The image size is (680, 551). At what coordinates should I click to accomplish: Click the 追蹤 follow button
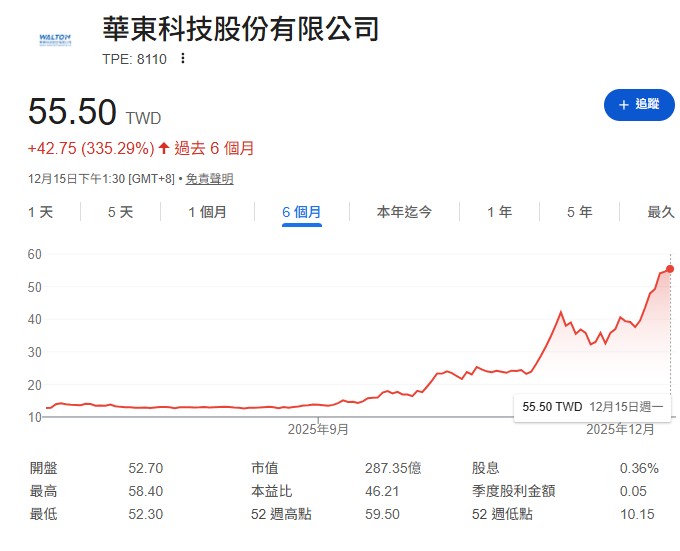(x=639, y=104)
